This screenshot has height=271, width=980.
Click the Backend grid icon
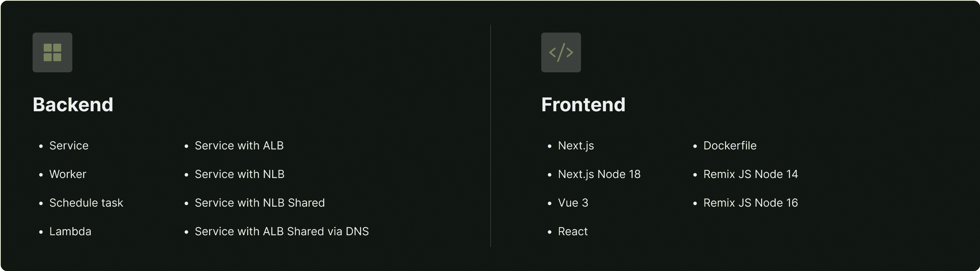tap(52, 52)
